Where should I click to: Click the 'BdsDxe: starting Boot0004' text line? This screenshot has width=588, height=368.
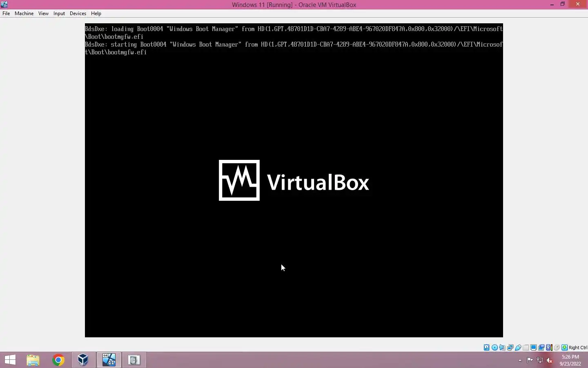point(294,45)
